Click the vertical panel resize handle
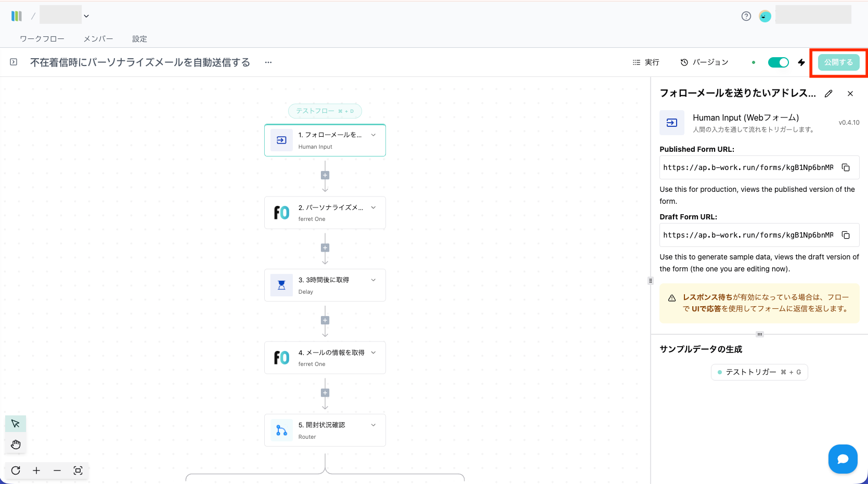 650,281
